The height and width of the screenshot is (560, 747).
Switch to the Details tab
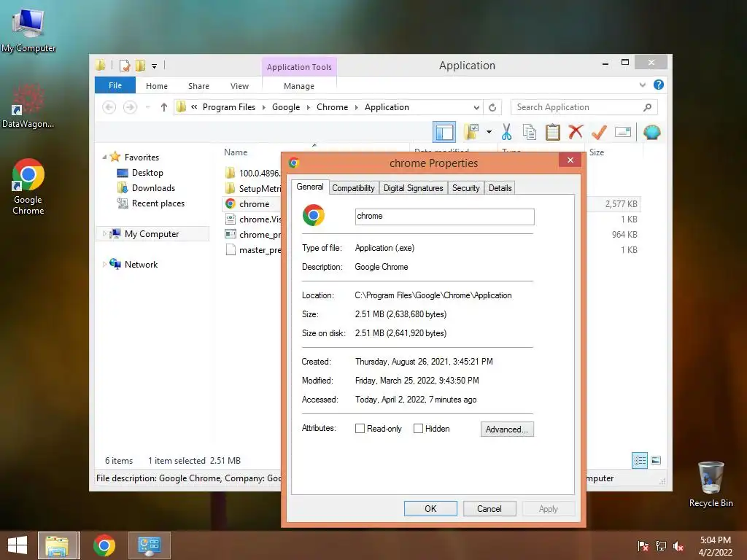coord(500,188)
